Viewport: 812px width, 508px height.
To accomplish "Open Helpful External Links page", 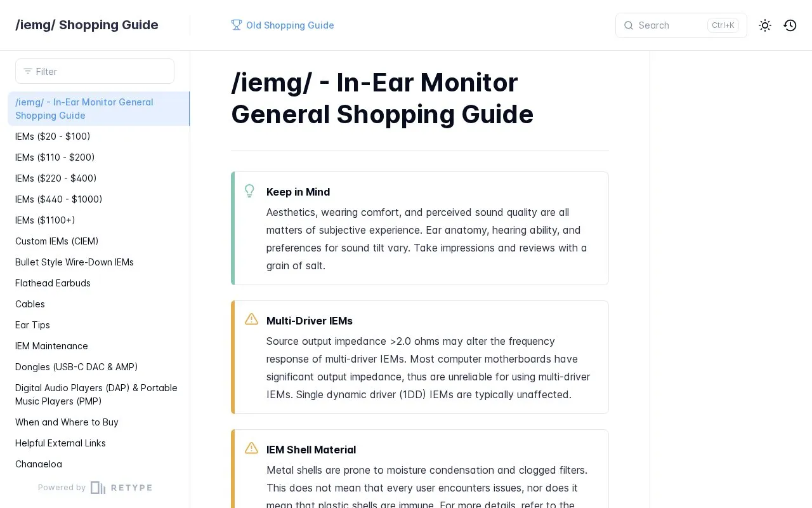I will 60,443.
